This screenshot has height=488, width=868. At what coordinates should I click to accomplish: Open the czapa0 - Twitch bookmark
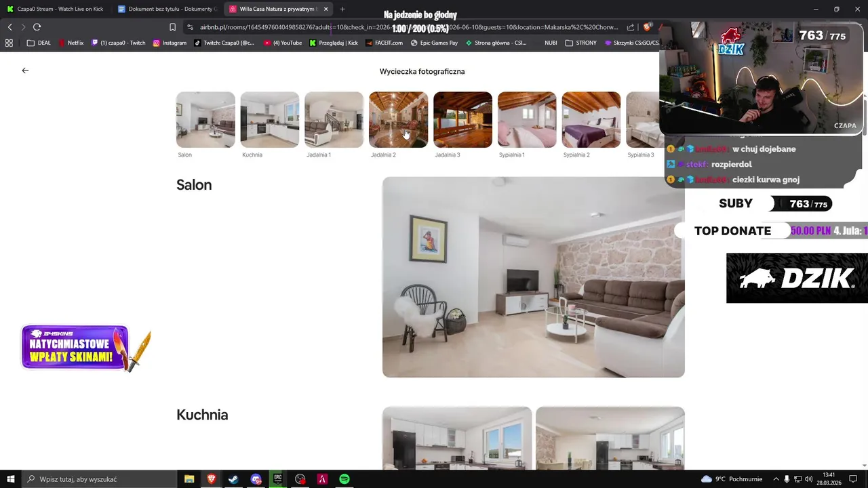pyautogui.click(x=119, y=43)
